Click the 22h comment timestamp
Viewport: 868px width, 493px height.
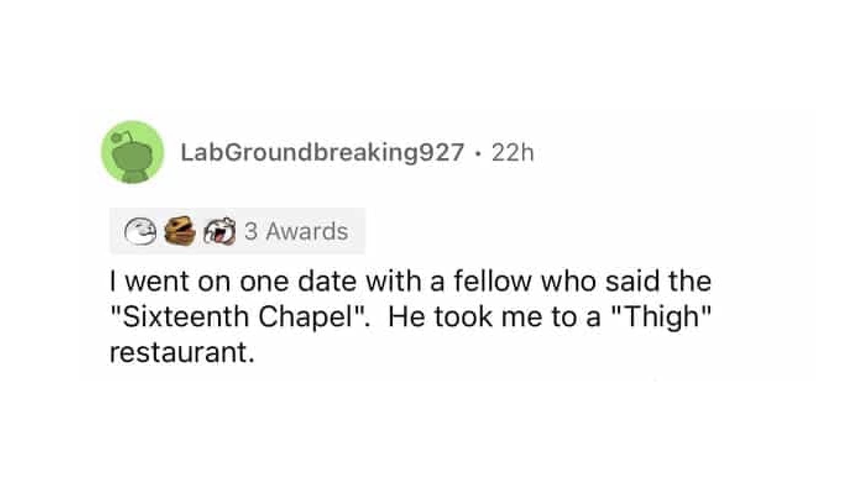(512, 151)
